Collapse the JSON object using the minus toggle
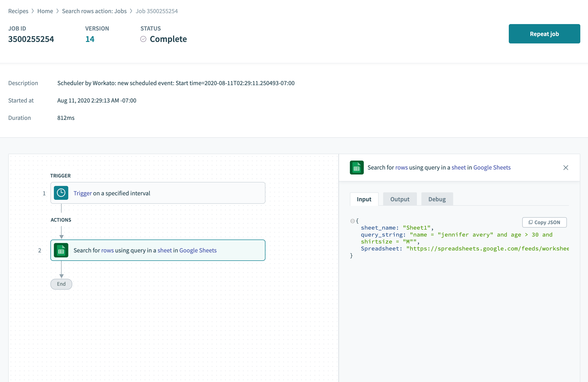Image resolution: width=588 pixels, height=382 pixels. pos(352,220)
